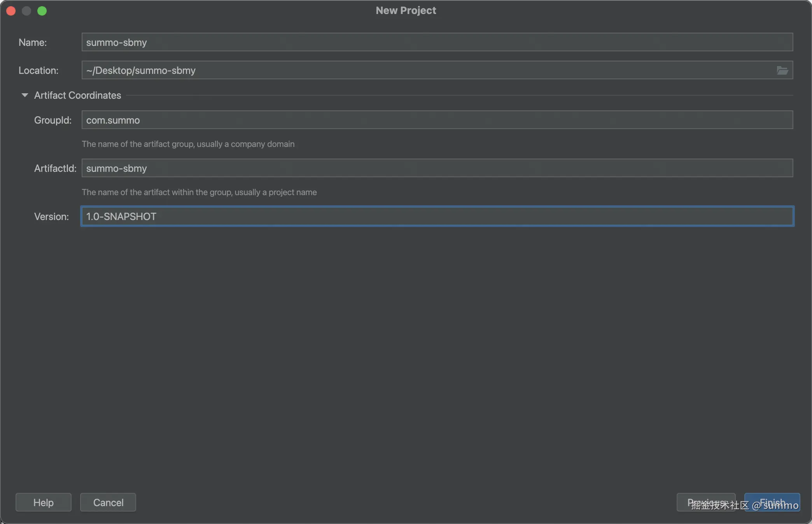Viewport: 812px width, 524px height.
Task: Click the Location: label
Action: 38,70
